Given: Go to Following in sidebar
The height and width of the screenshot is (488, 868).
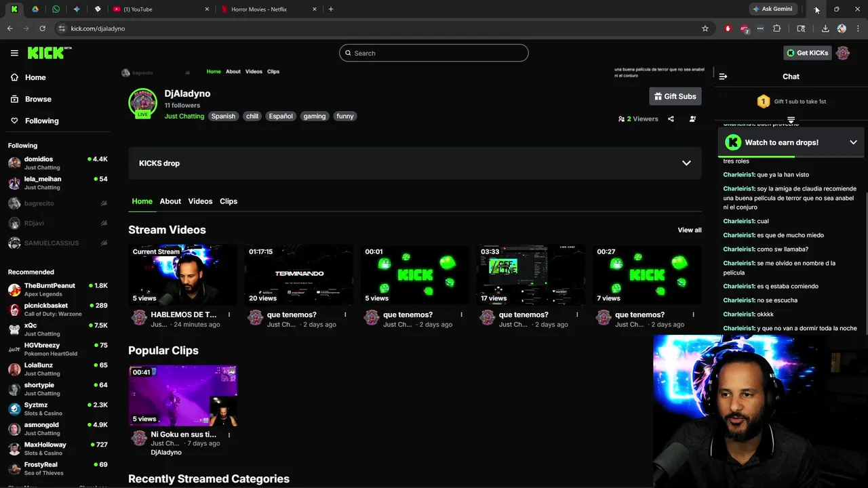Looking at the screenshot, I should point(41,121).
